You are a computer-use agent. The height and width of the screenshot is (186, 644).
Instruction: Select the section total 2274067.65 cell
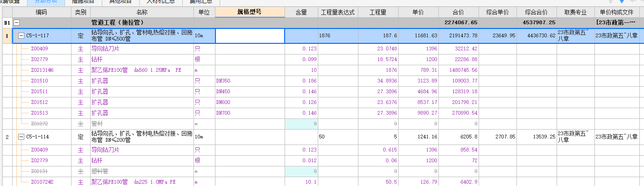point(459,22)
